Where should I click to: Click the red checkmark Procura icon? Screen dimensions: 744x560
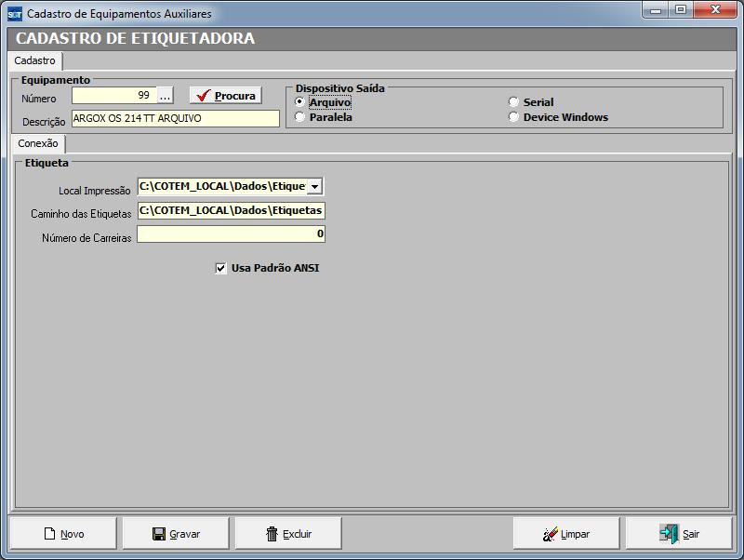pyautogui.click(x=204, y=96)
